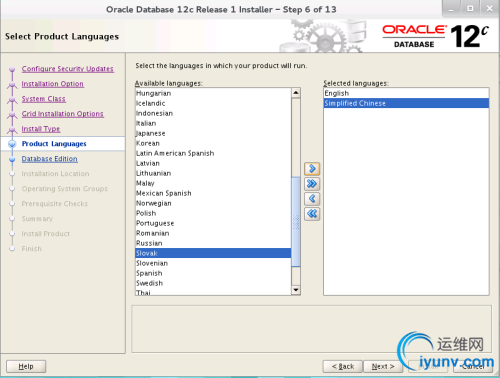Screen dimensions: 500x378
Task: Select Russian in available languages
Action: [x=213, y=243]
